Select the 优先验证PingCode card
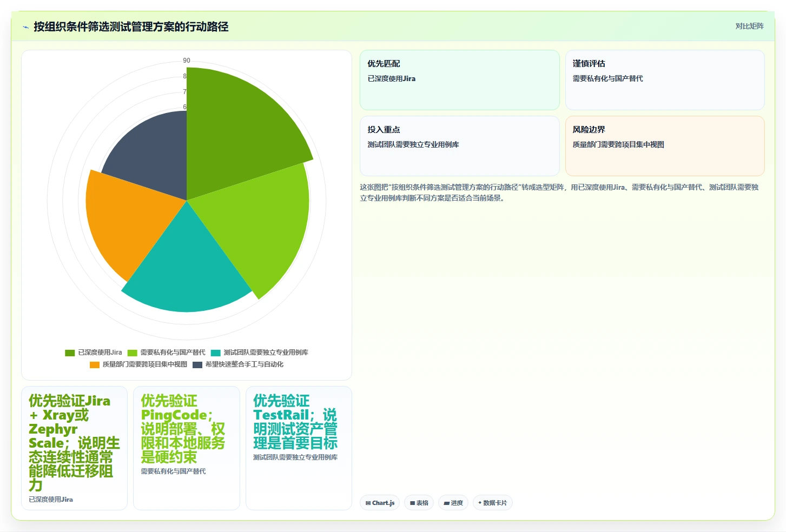The height and width of the screenshot is (532, 786). [187, 448]
